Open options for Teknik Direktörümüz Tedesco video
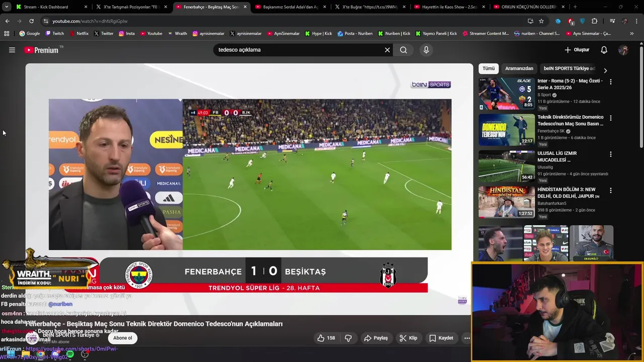 611,118
